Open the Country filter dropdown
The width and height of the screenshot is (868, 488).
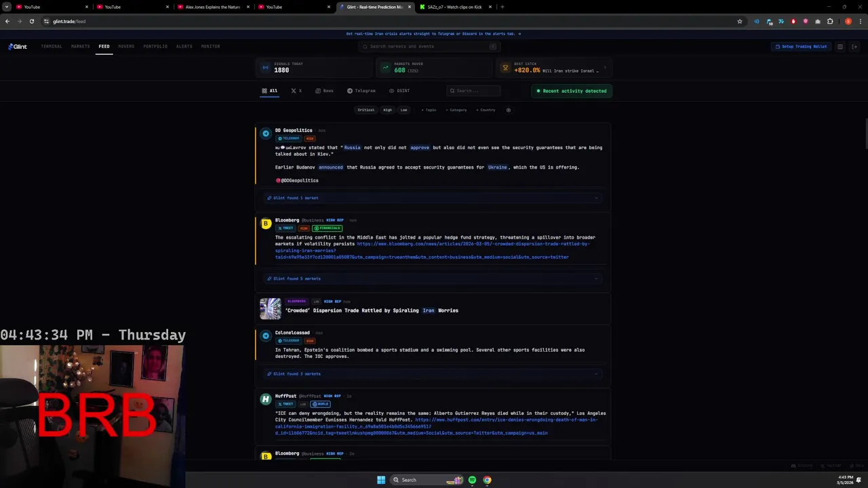click(486, 110)
